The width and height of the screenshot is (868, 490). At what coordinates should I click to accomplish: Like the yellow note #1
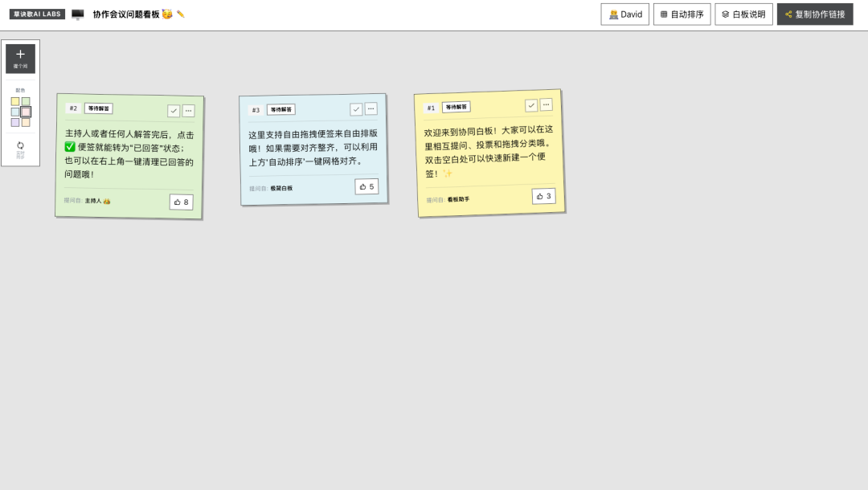coord(543,196)
